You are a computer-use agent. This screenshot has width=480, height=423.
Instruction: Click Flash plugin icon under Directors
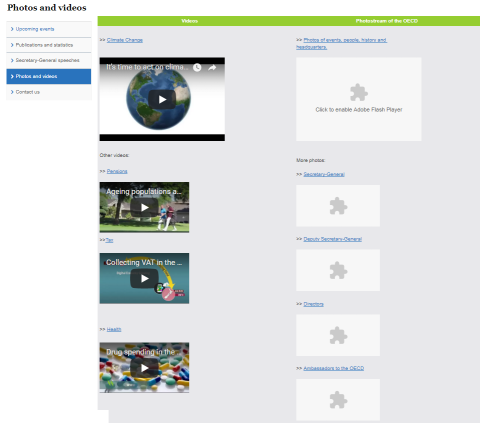click(x=338, y=335)
